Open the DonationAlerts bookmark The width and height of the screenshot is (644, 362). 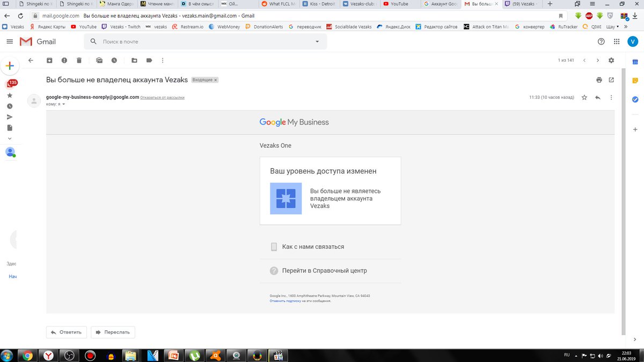pyautogui.click(x=264, y=26)
